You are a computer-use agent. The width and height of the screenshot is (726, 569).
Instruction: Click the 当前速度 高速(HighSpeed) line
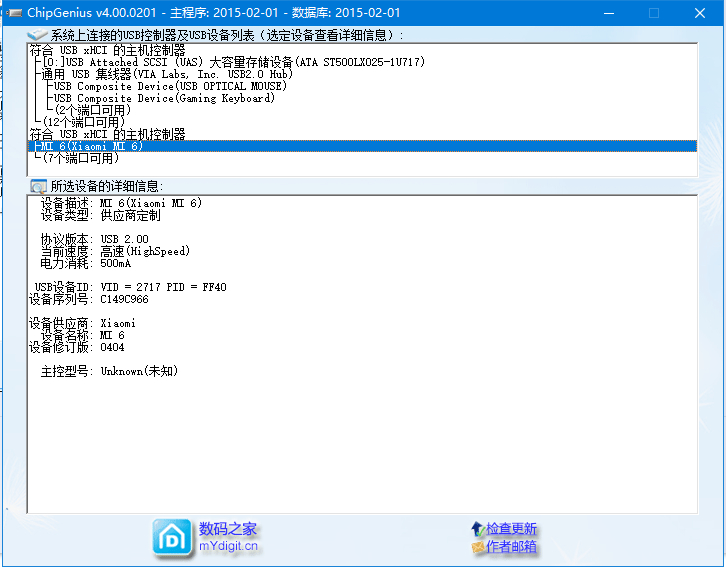click(x=115, y=251)
